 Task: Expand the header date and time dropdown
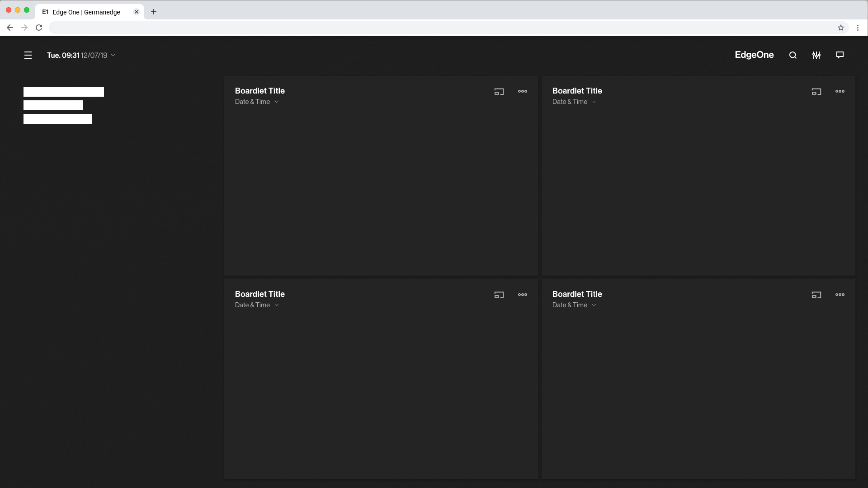[x=113, y=55]
